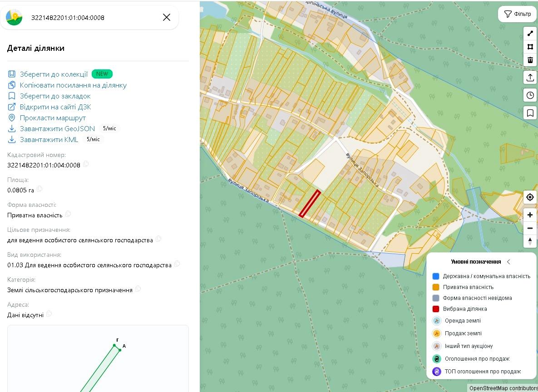
Task: Select the line measurement tool
Action: tap(530, 34)
